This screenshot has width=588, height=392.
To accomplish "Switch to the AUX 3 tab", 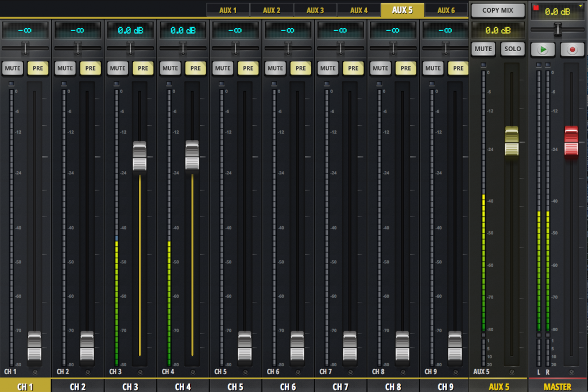I will click(315, 10).
